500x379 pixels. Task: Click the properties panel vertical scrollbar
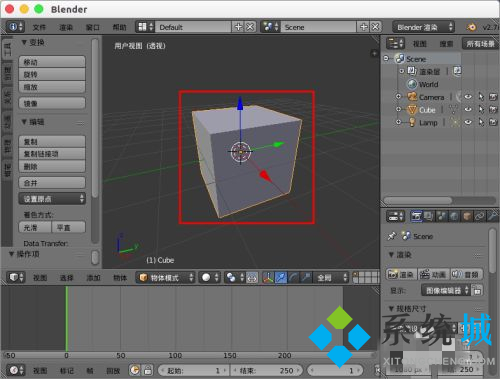point(493,251)
